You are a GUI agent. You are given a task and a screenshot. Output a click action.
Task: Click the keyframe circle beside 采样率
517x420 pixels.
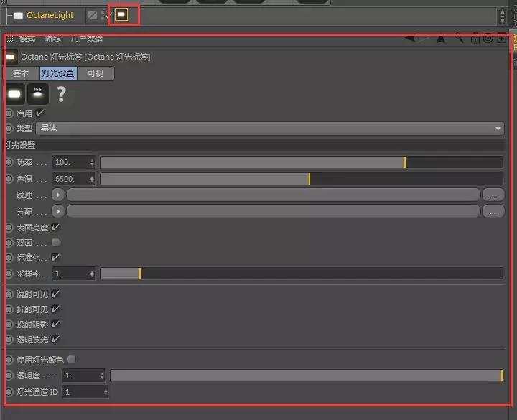[x=9, y=274]
